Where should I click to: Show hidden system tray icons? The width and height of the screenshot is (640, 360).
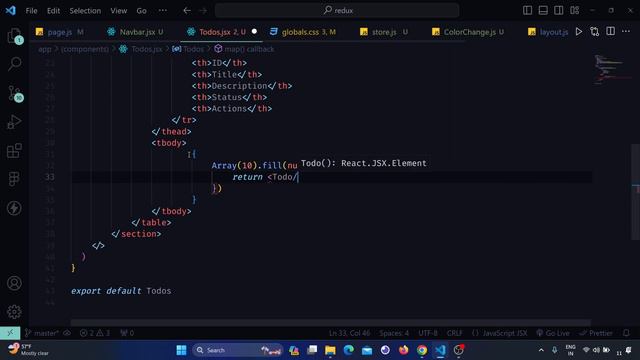pos(541,350)
